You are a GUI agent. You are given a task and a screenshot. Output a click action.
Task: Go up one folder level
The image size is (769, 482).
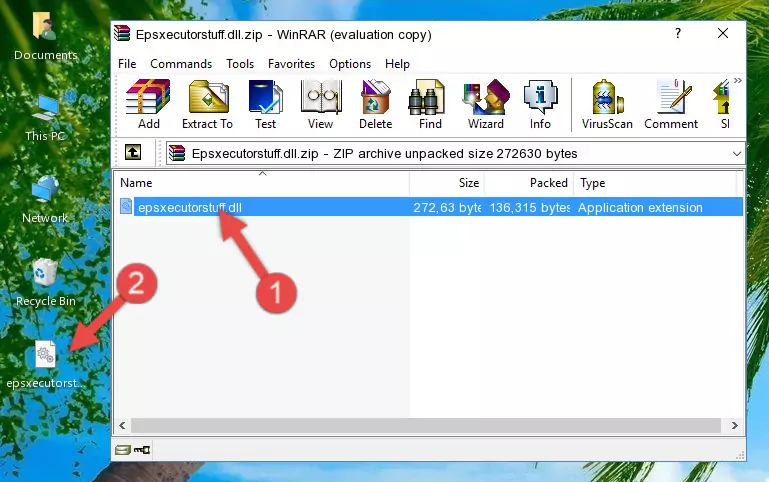[133, 152]
